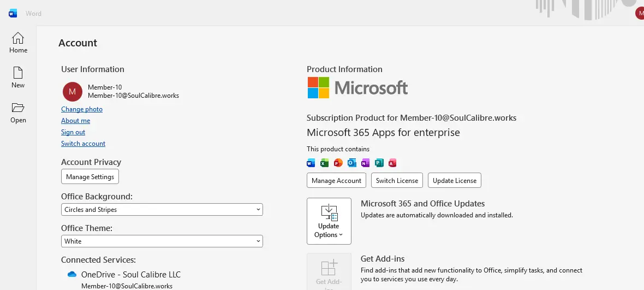Image resolution: width=644 pixels, height=290 pixels.
Task: Click the Publisher product icon
Action: tap(379, 163)
